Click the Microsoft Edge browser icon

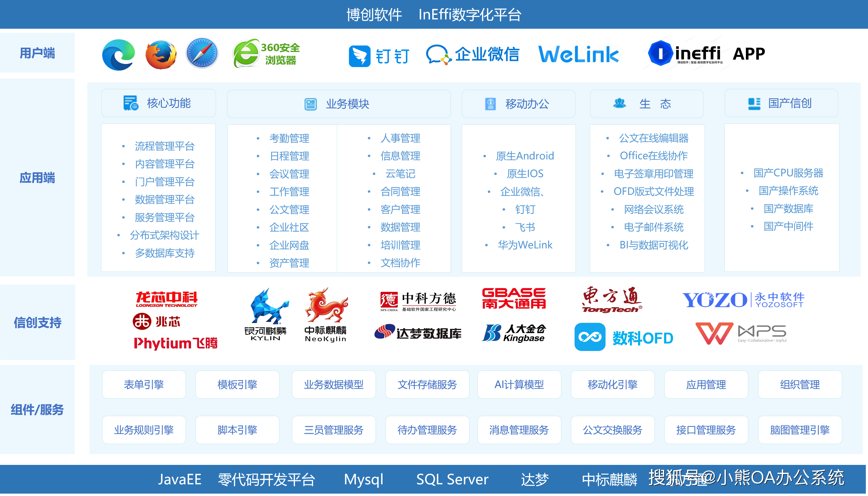(x=119, y=54)
